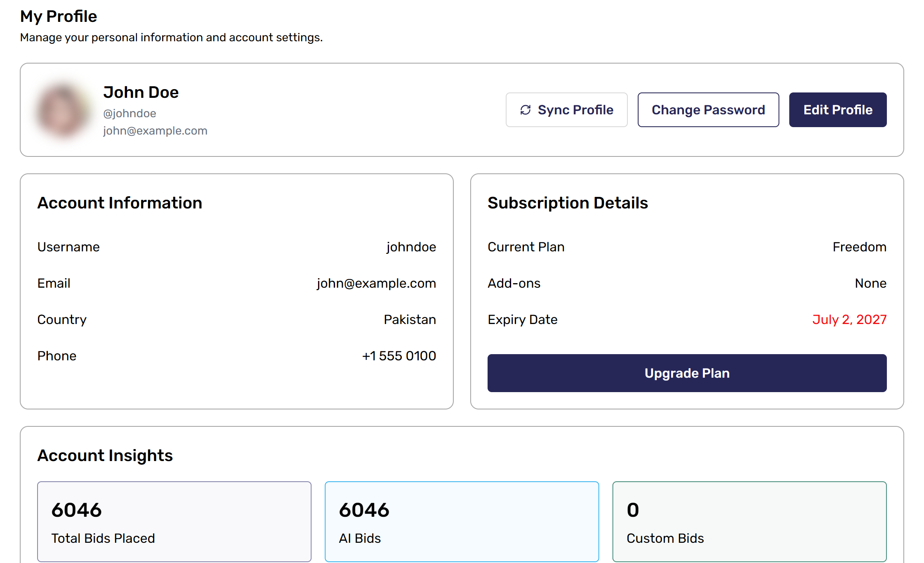Open the Custom Bids insight card

749,521
